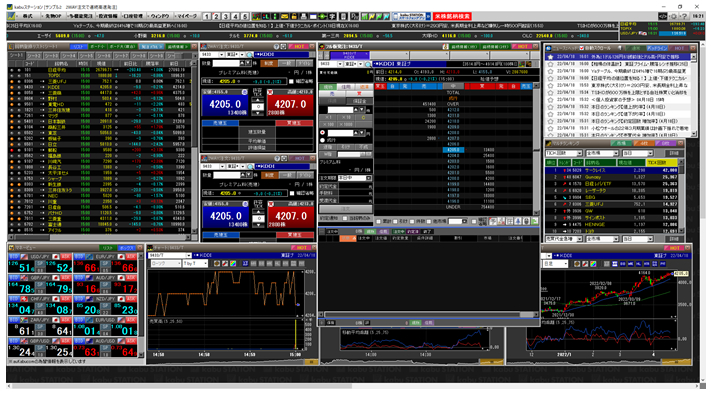Open color palette icon on candlestick chart toolbar

(x=233, y=263)
